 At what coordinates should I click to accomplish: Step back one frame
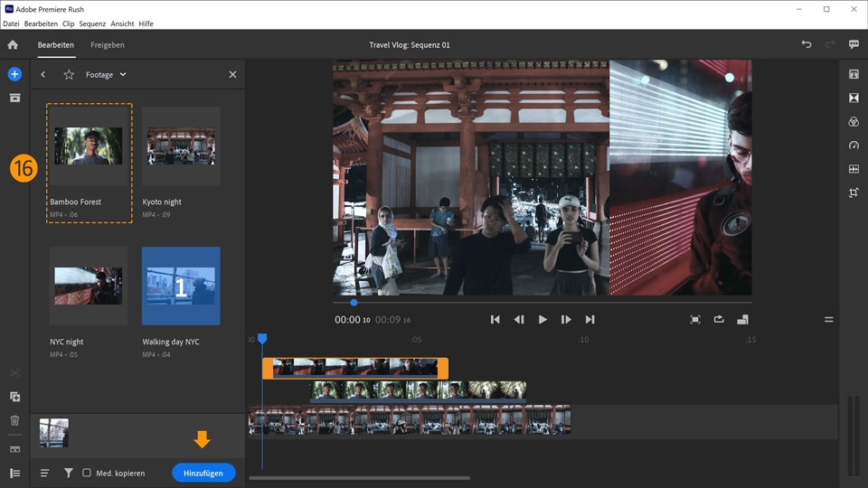(x=519, y=319)
